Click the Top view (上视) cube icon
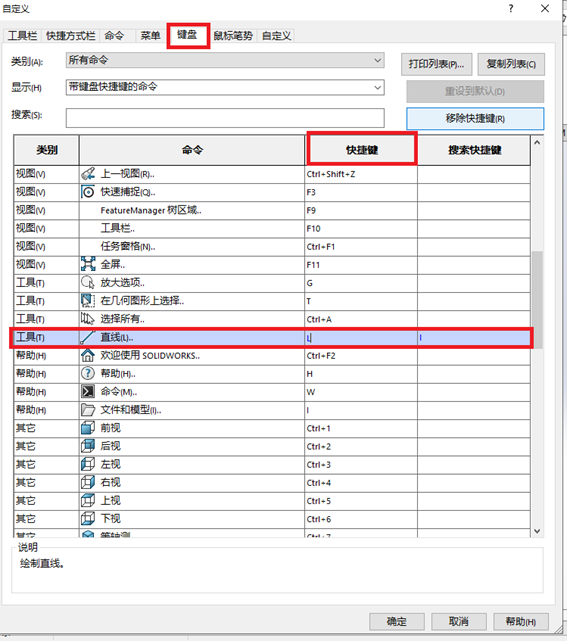This screenshot has height=641, width=567. pyautogui.click(x=88, y=500)
